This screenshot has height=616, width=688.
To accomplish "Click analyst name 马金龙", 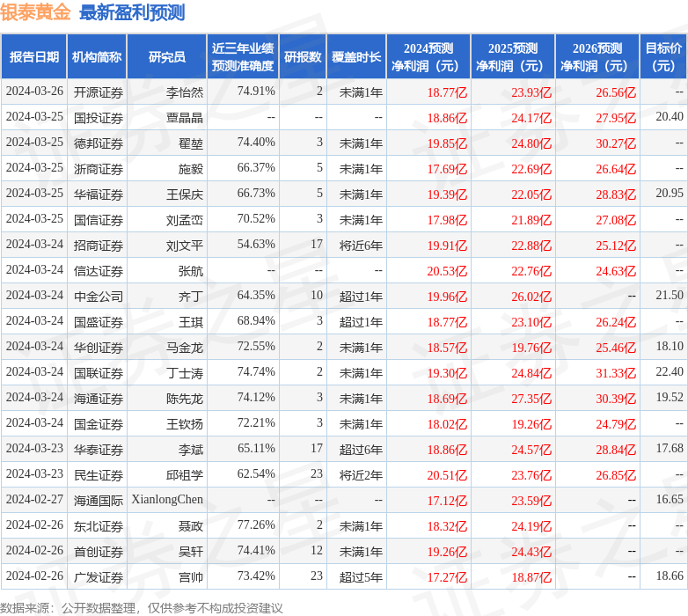I will 185,347.
